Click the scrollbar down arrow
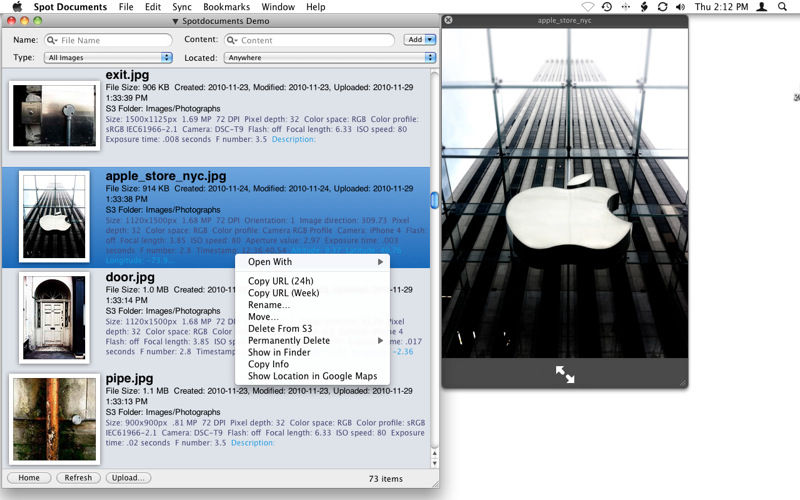The height and width of the screenshot is (500, 800). [x=435, y=463]
